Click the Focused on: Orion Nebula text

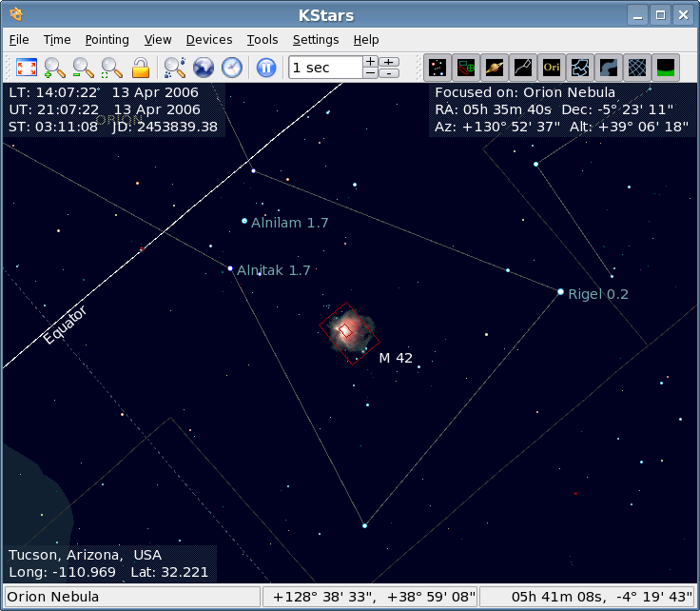(x=525, y=92)
